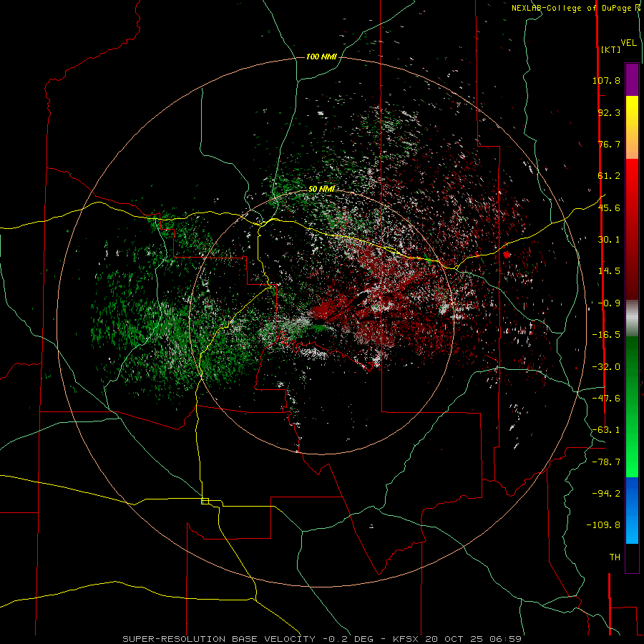The image size is (644, 644).
Task: Click the -78.7 legend value
Action: [x=606, y=462]
